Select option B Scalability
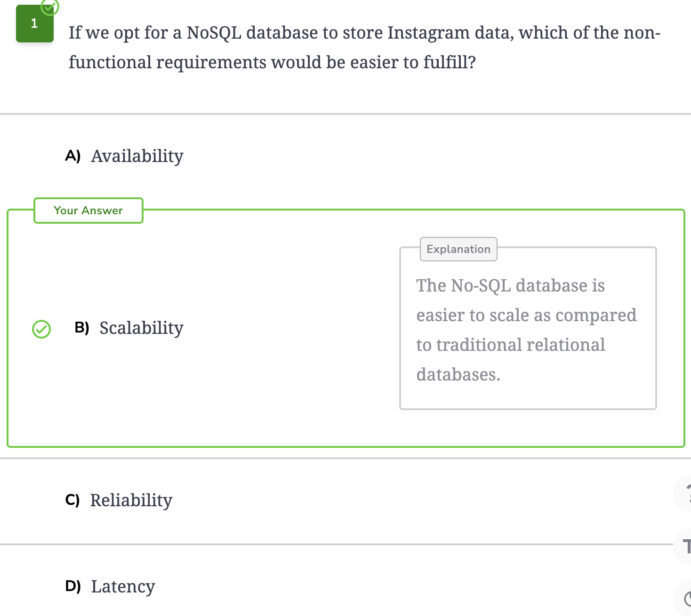Image resolution: width=691 pixels, height=616 pixels. [129, 328]
